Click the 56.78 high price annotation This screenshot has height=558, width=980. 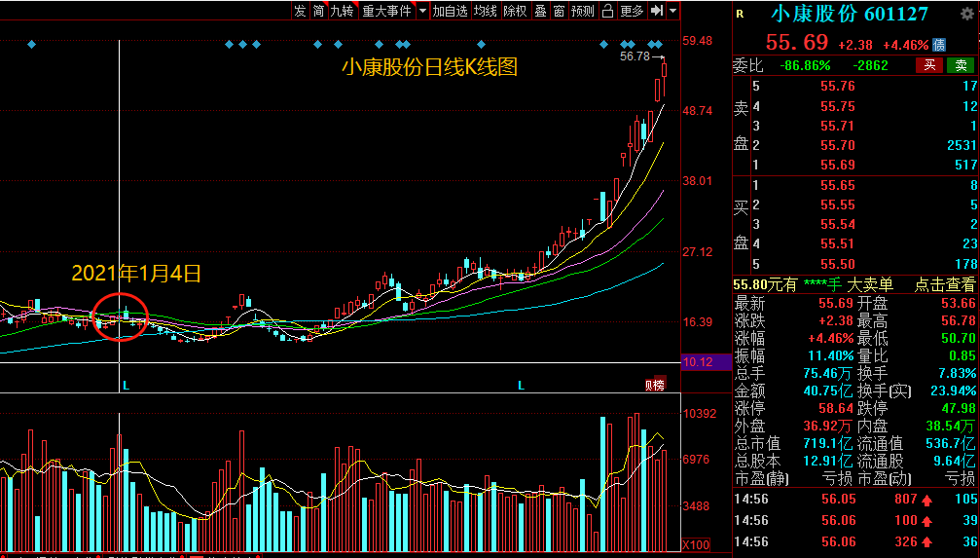[x=635, y=56]
